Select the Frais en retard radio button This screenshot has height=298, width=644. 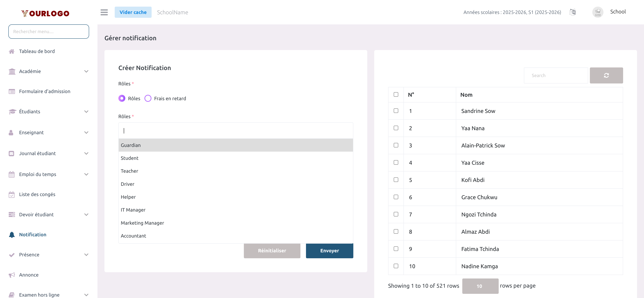148,98
